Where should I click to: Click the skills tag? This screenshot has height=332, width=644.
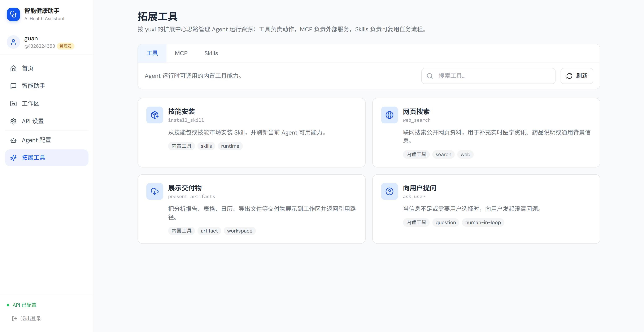click(206, 146)
